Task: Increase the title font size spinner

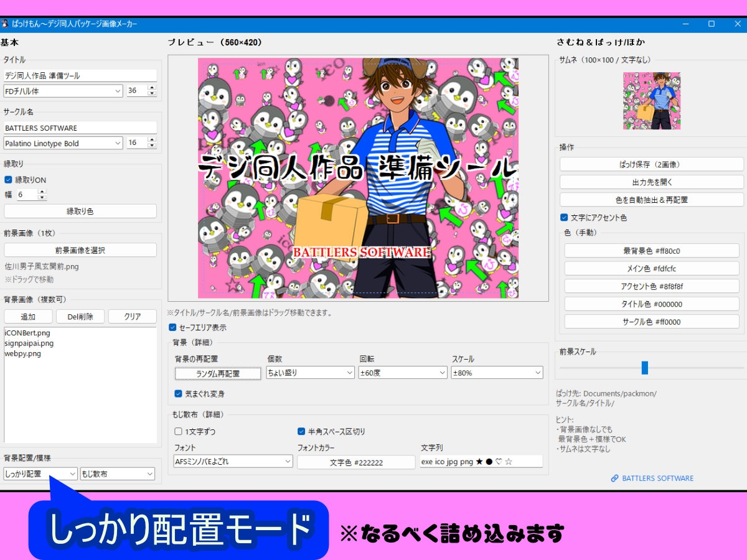Action: pos(152,88)
